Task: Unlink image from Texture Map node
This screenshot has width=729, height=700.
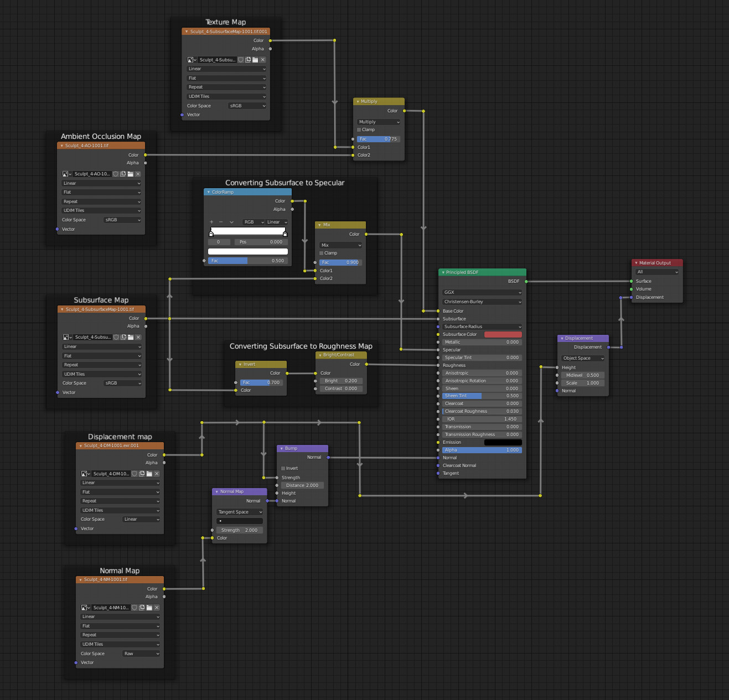Action: click(263, 60)
